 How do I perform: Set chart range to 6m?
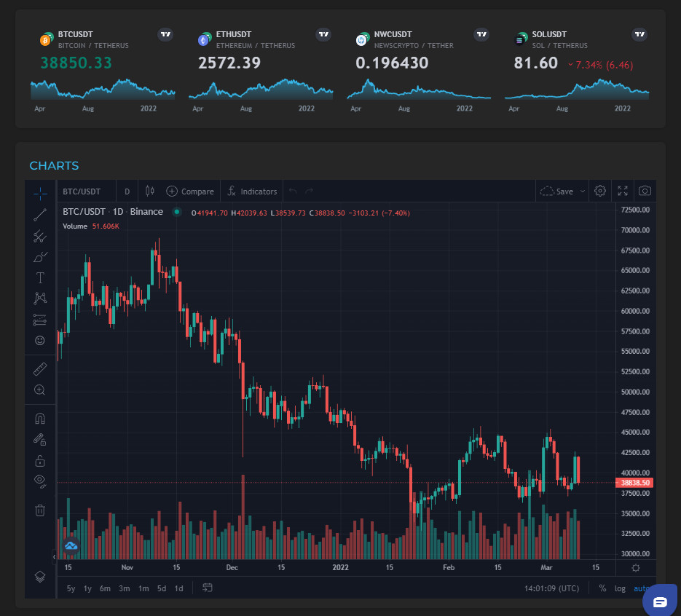(x=105, y=588)
